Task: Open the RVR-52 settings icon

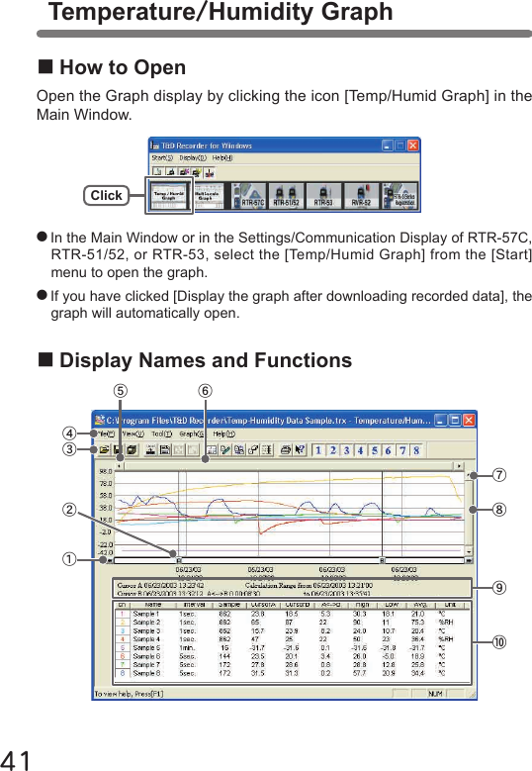Action: pos(362,196)
